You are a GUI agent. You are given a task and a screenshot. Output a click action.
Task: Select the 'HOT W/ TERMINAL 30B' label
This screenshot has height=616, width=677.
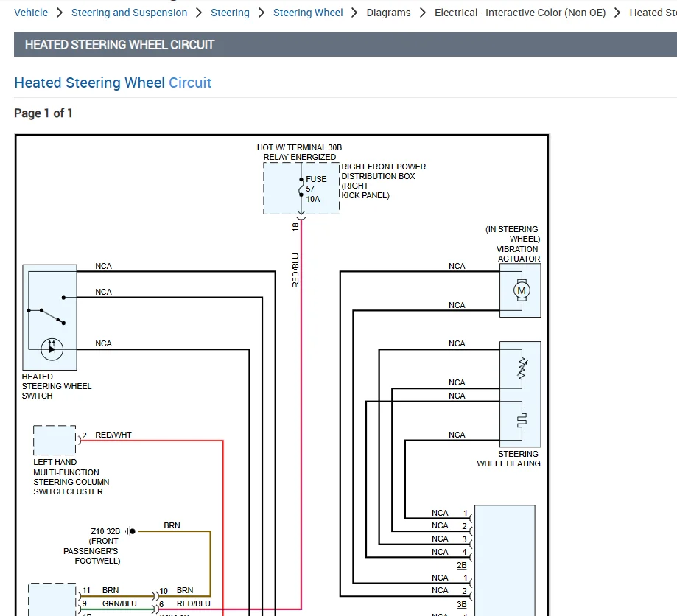coord(299,147)
